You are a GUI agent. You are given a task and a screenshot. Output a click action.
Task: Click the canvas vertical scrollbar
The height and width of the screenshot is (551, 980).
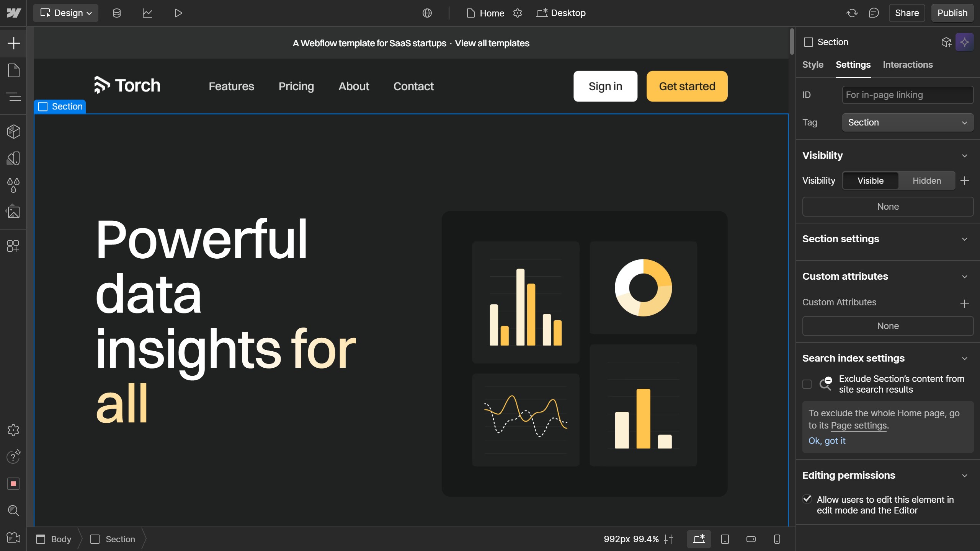tap(792, 41)
